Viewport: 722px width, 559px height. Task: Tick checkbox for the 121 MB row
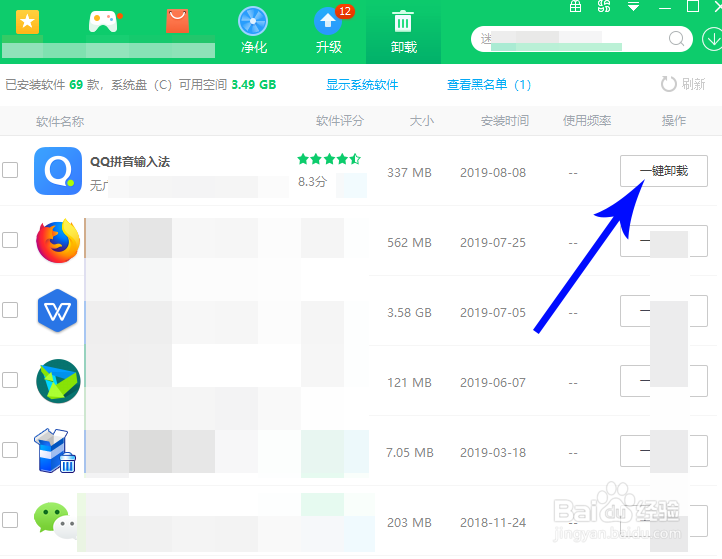[x=10, y=380]
